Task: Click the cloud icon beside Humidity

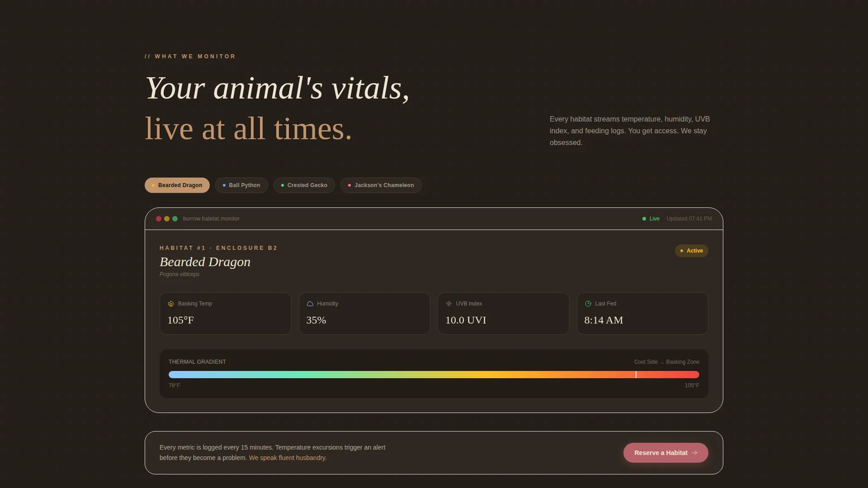Action: [310, 304]
